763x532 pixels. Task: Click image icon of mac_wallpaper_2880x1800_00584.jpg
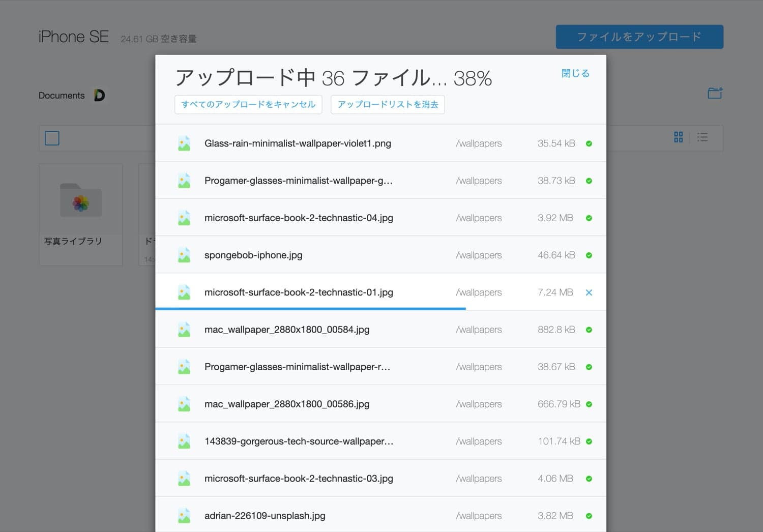point(184,330)
